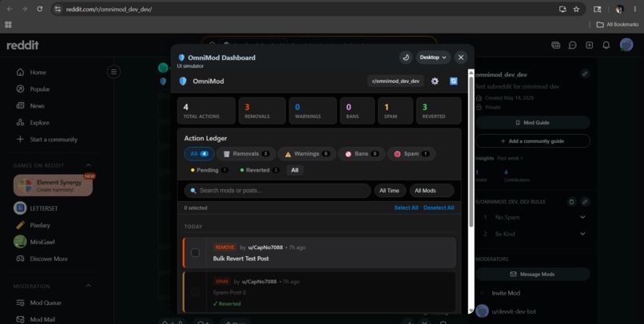Open user u/CapNo7088 on the REMOVE entry
The image size is (644, 324).
coord(265,247)
